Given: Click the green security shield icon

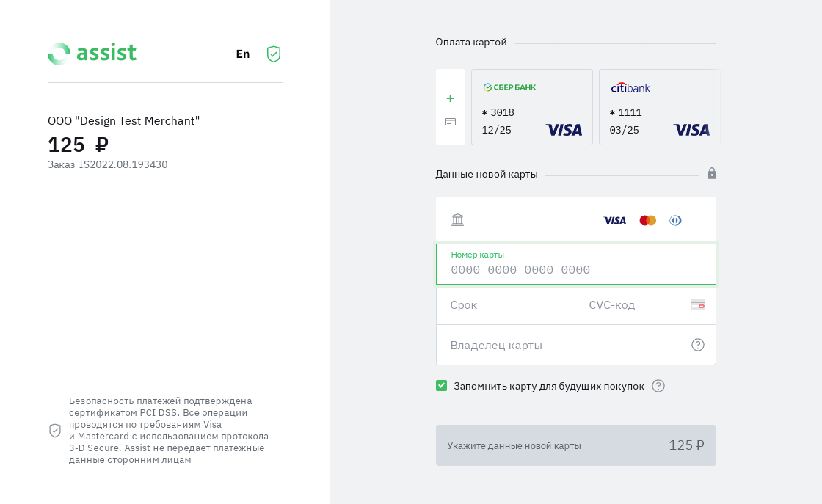Looking at the screenshot, I should [x=274, y=54].
